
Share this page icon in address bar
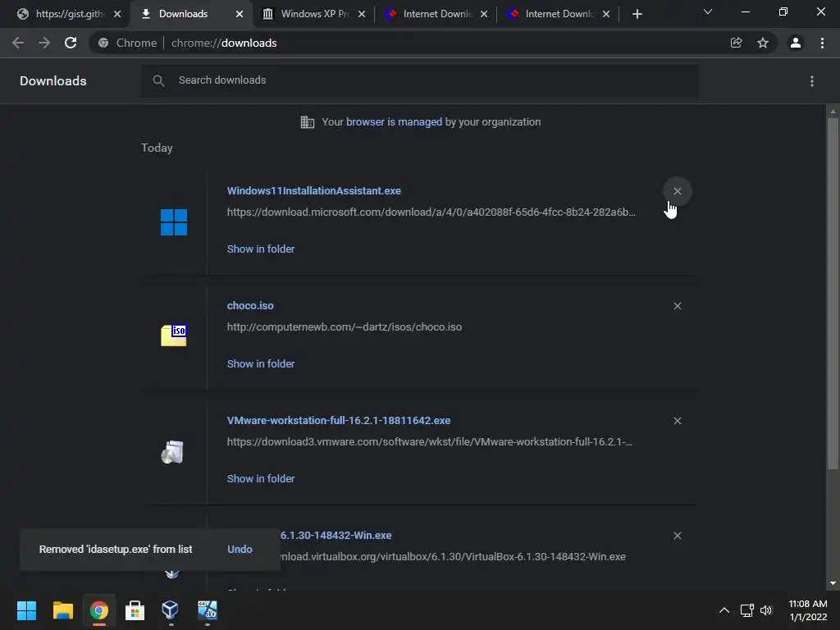[x=736, y=43]
